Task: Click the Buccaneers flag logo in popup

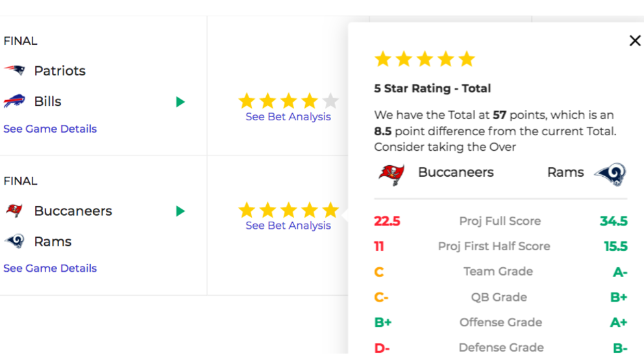Action: tap(391, 174)
